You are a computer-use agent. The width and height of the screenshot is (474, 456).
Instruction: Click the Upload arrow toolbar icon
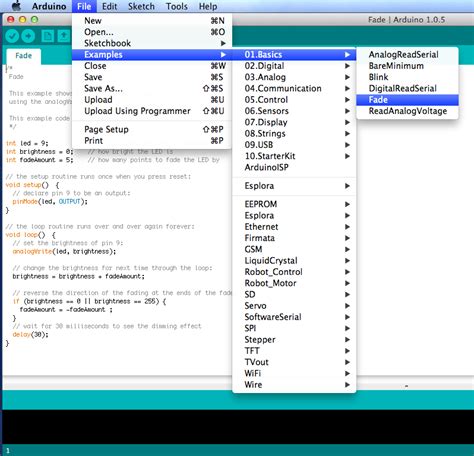tap(28, 36)
